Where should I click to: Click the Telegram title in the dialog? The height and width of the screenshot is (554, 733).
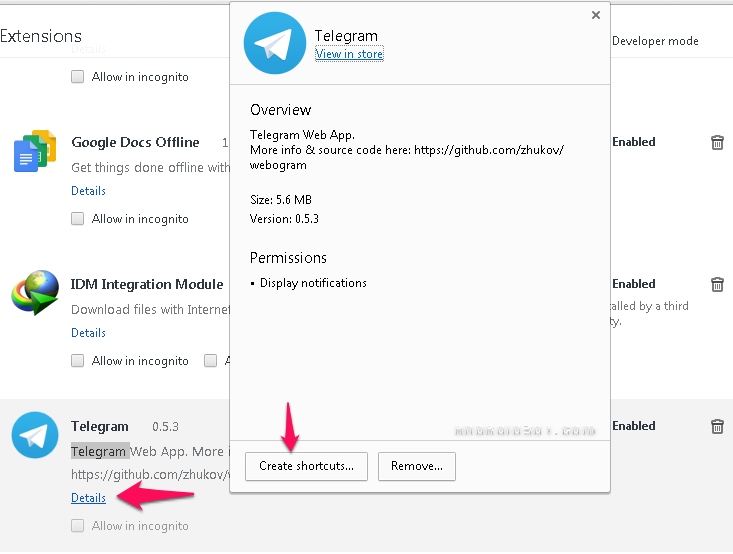click(x=346, y=36)
